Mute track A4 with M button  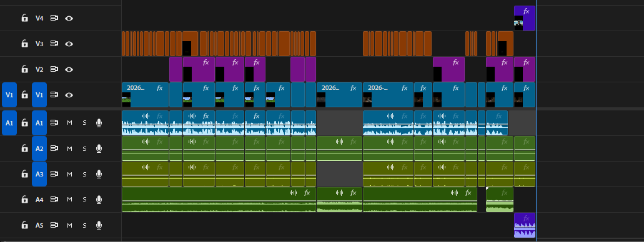point(69,200)
